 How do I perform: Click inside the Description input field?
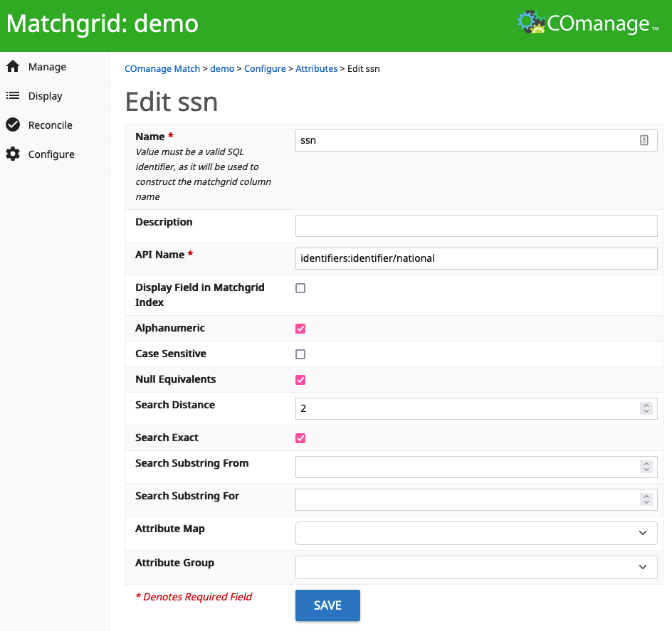tap(476, 226)
